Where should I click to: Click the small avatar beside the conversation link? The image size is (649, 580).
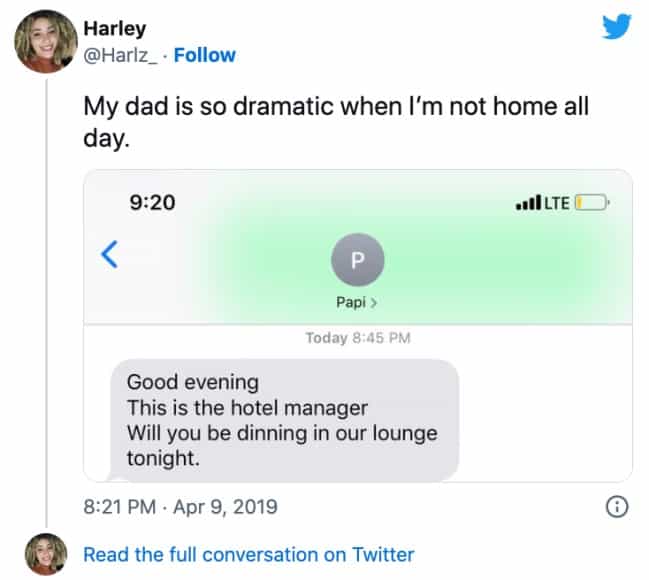coord(46,554)
